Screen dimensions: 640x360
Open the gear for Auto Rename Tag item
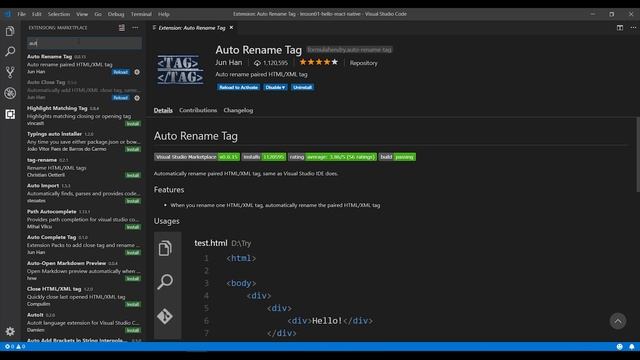coord(137,72)
